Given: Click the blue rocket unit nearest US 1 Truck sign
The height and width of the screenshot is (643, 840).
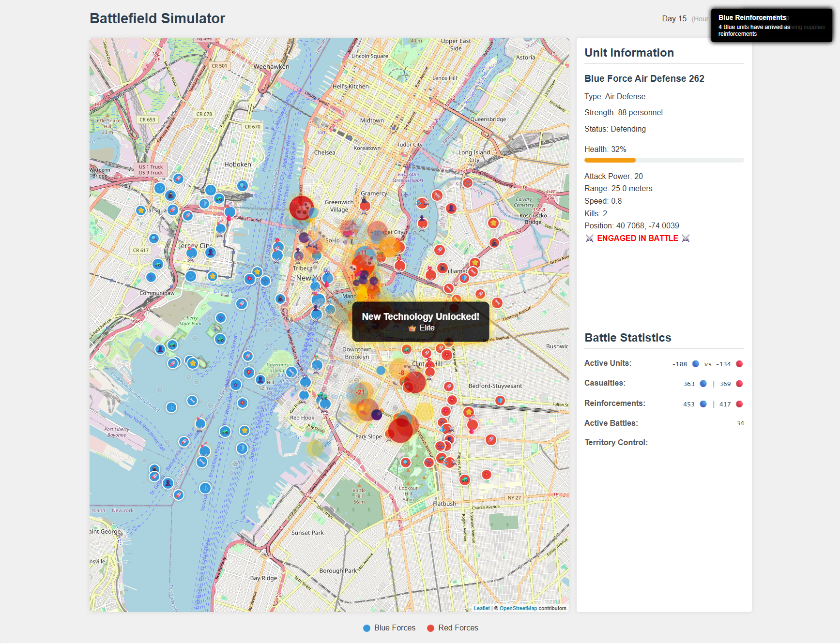Looking at the screenshot, I should coord(178,179).
